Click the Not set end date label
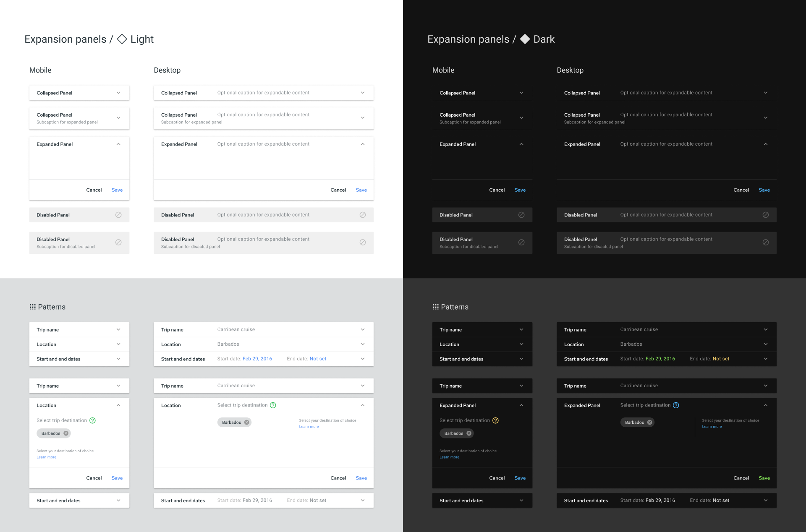Image resolution: width=806 pixels, height=532 pixels. click(x=318, y=359)
